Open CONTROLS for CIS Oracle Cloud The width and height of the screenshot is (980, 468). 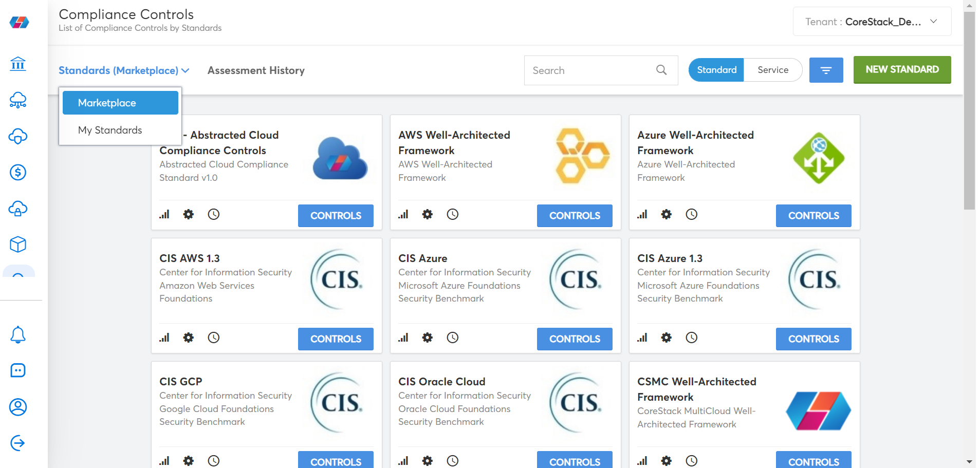575,460
